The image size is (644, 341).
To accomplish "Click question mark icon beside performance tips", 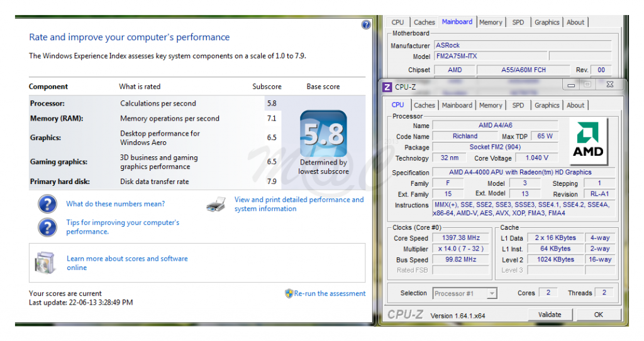I will (48, 227).
